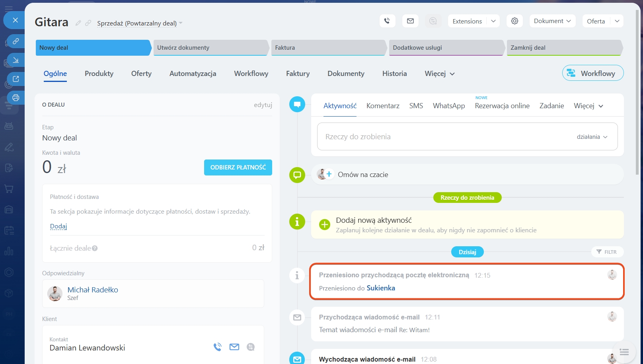Open the email envelope icon in header
This screenshot has height=364, width=643.
[410, 21]
